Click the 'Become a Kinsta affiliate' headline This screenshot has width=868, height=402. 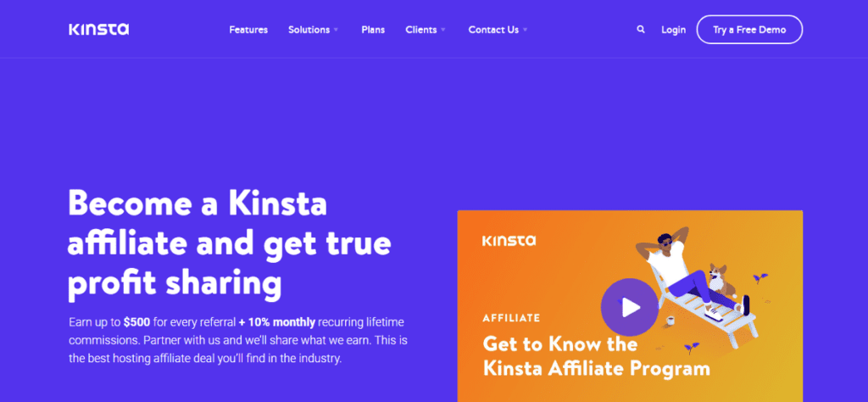229,243
